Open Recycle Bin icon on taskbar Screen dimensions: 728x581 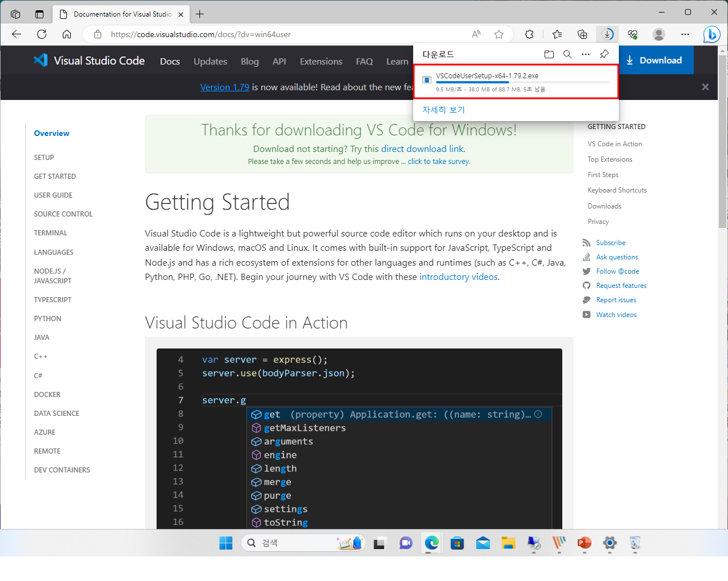point(635,543)
